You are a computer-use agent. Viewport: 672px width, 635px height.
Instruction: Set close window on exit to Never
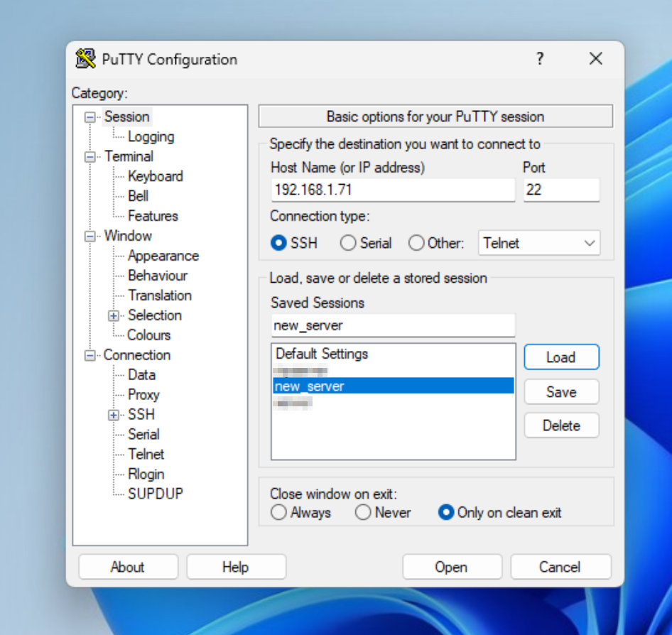tap(363, 512)
